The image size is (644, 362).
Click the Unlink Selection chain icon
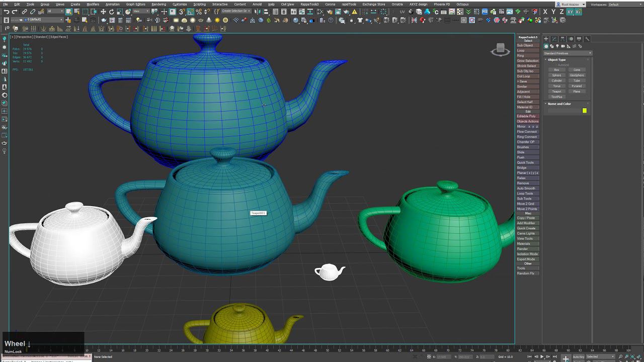click(32, 12)
